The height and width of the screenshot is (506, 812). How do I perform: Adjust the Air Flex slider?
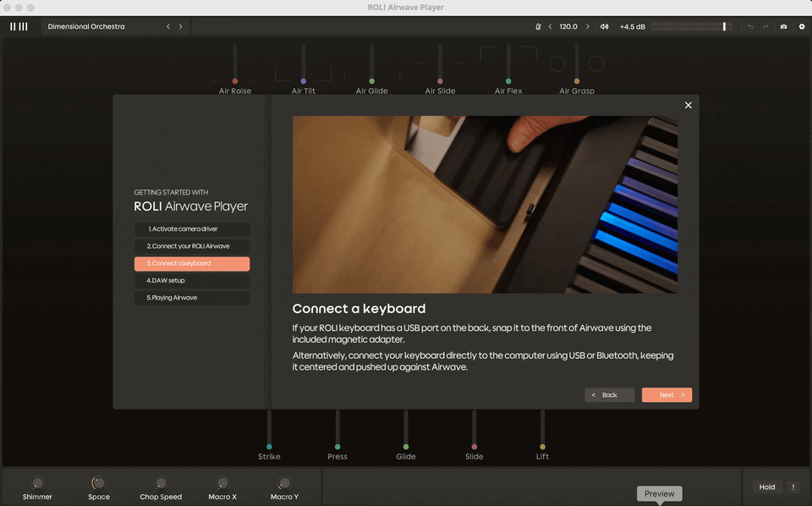pos(508,63)
